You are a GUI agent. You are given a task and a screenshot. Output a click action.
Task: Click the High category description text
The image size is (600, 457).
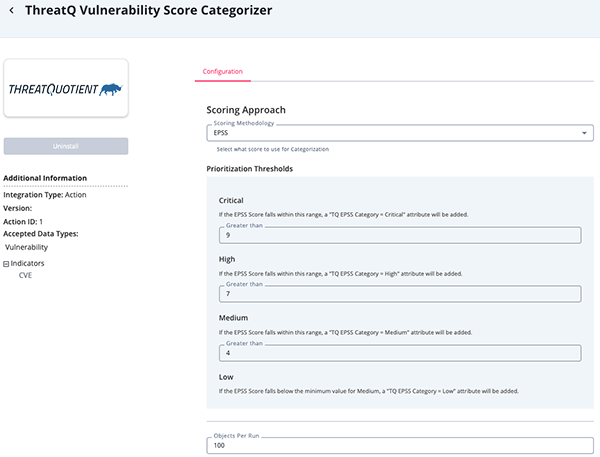341,274
